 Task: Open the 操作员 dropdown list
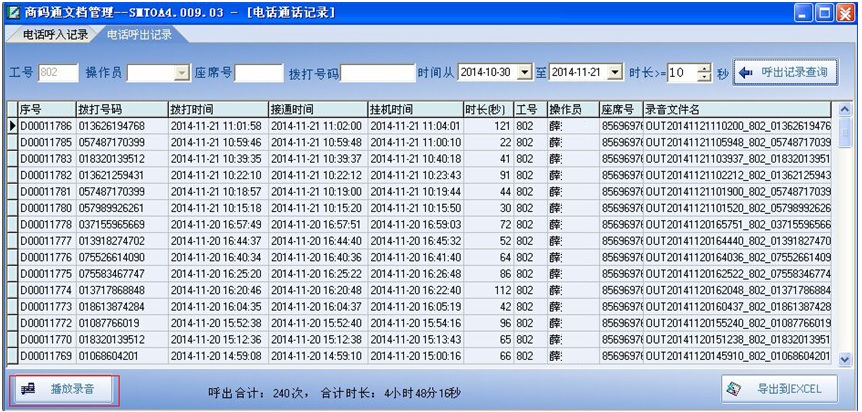pyautogui.click(x=181, y=73)
